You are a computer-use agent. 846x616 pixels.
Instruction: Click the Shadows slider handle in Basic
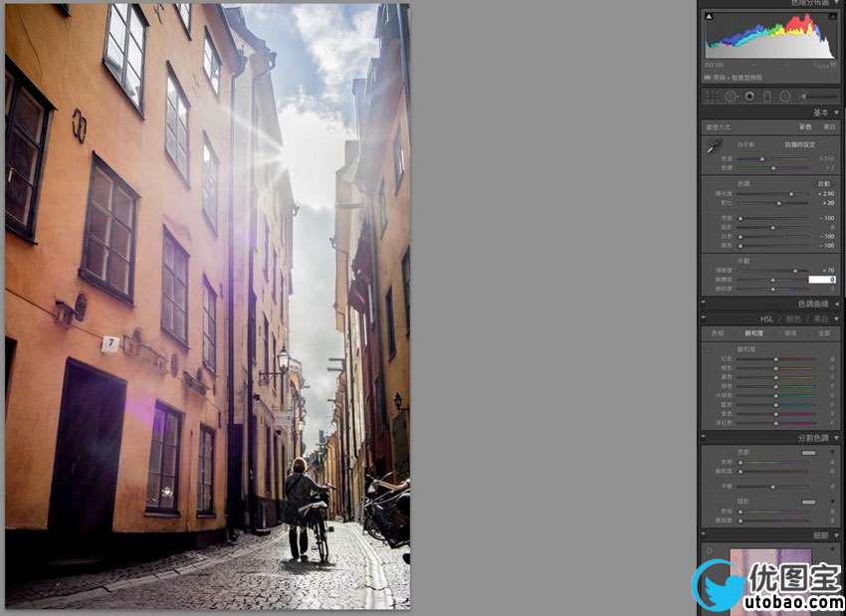coord(773,228)
